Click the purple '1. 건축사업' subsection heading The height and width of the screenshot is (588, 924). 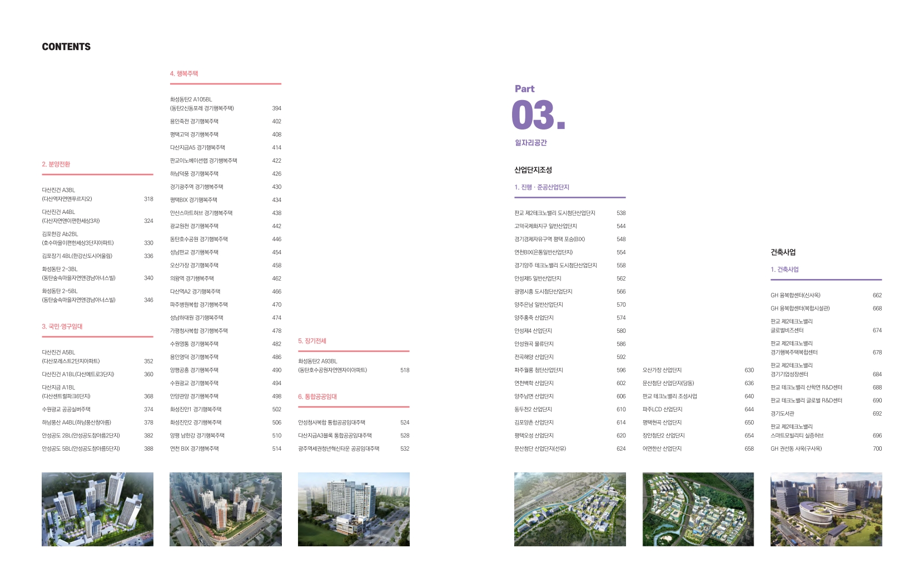[x=784, y=270]
